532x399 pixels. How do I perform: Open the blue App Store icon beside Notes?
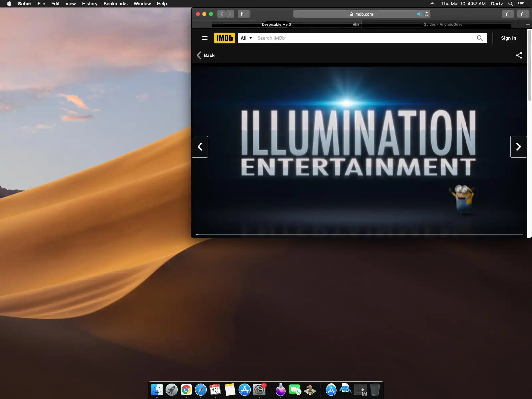click(245, 390)
